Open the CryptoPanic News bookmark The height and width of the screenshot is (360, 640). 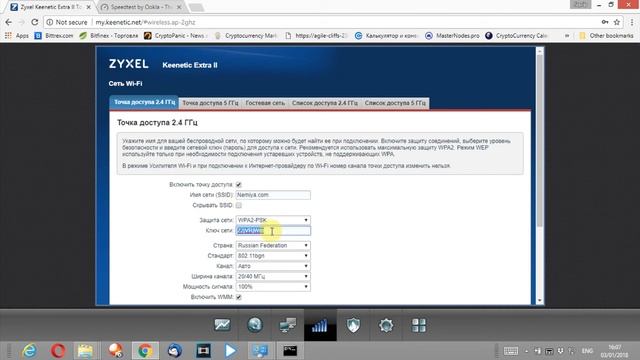[x=176, y=36]
